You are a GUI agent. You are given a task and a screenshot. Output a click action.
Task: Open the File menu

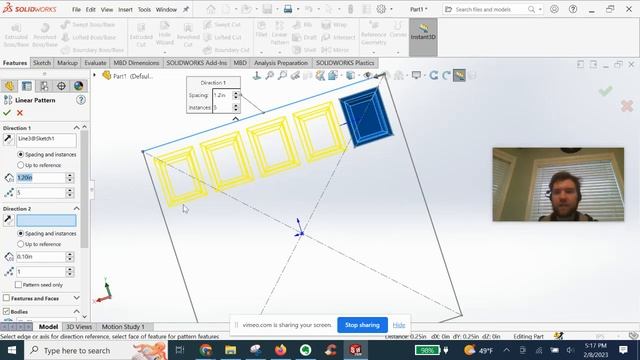pyautogui.click(x=76, y=9)
